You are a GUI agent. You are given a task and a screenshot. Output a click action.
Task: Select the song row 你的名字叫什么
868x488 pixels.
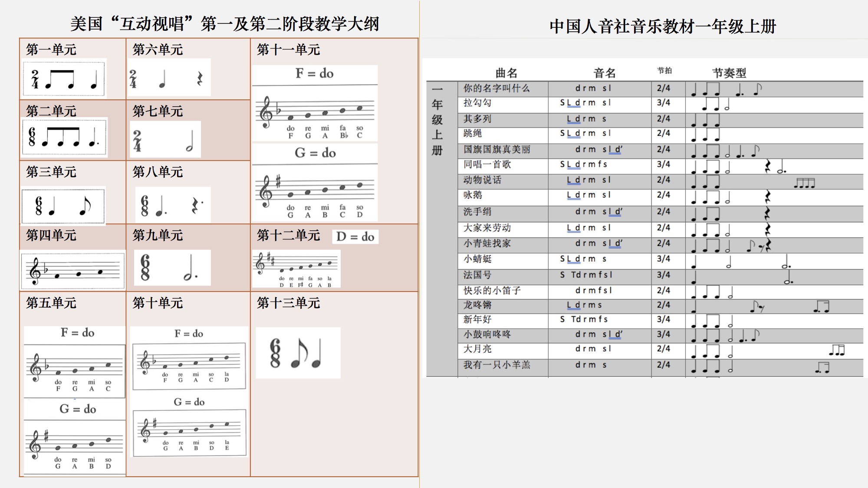coord(496,88)
